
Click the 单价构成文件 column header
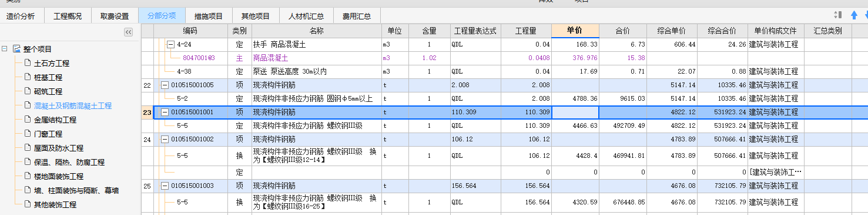coord(776,31)
